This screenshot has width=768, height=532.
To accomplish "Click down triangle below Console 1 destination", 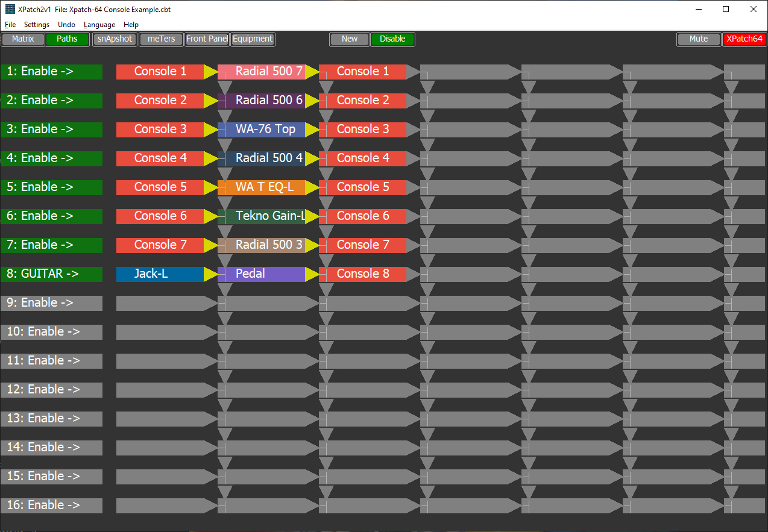I will click(326, 86).
